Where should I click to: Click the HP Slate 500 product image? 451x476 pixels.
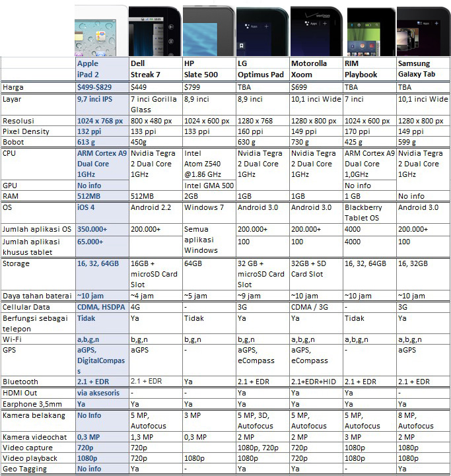[x=209, y=31]
